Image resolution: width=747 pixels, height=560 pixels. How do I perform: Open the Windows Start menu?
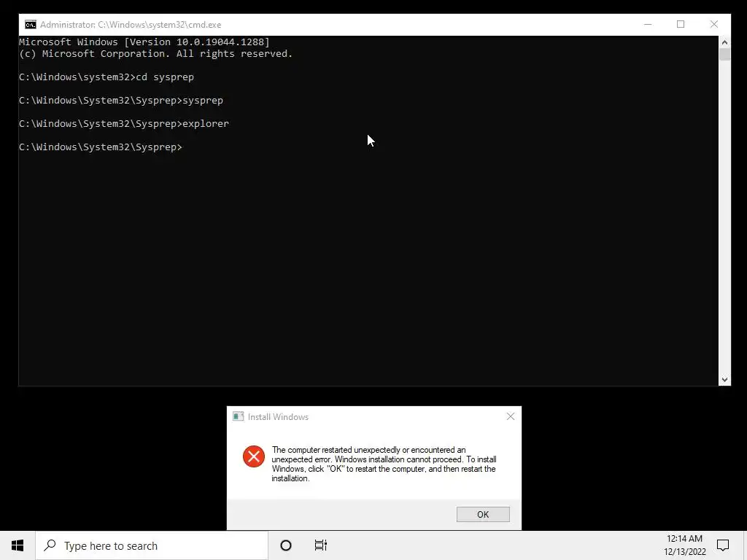pyautogui.click(x=18, y=545)
